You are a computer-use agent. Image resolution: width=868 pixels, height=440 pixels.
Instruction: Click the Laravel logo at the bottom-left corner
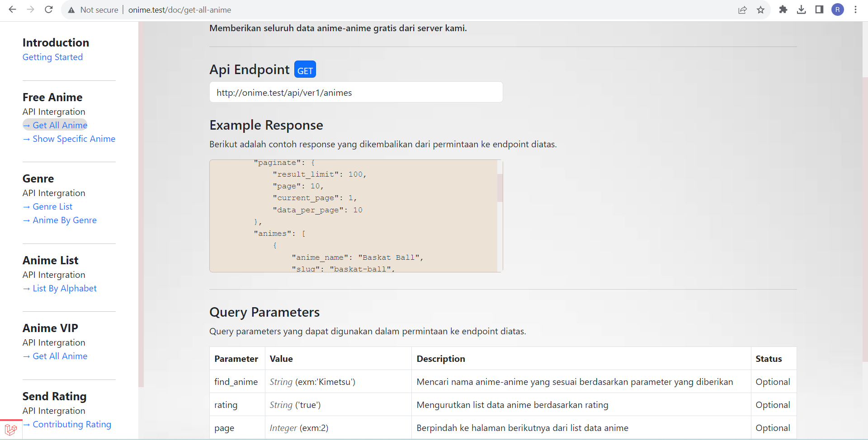pyautogui.click(x=10, y=430)
